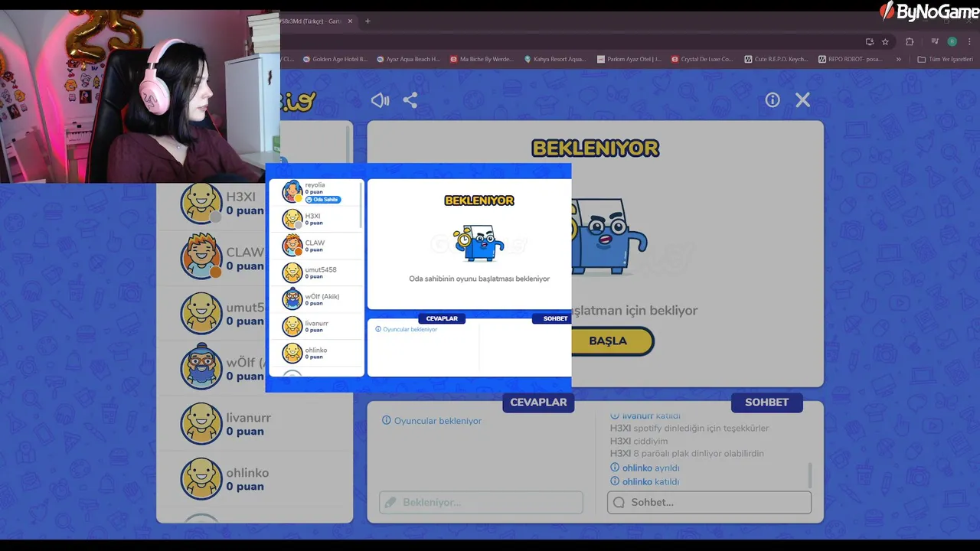Select umut5458 in the small preview list
The width and height of the screenshot is (980, 551).
[315, 273]
